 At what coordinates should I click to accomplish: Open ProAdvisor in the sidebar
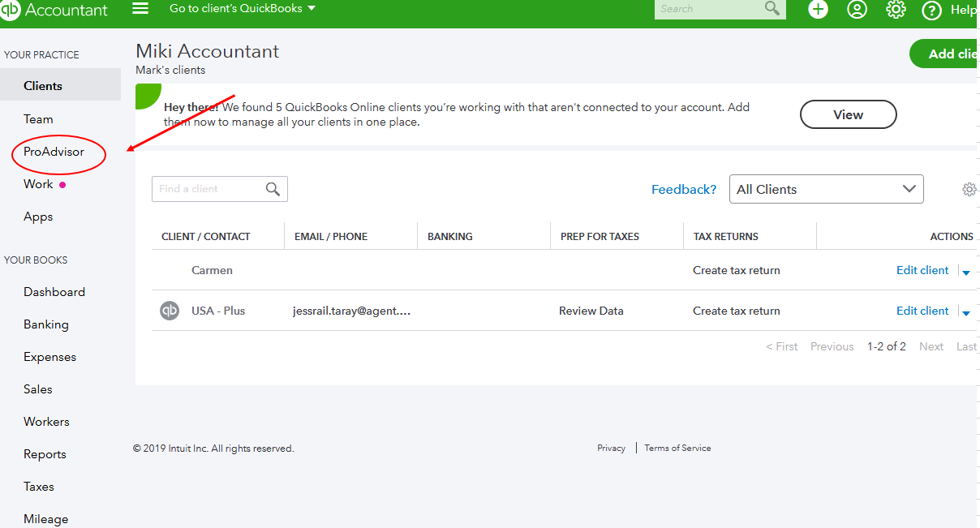tap(54, 152)
